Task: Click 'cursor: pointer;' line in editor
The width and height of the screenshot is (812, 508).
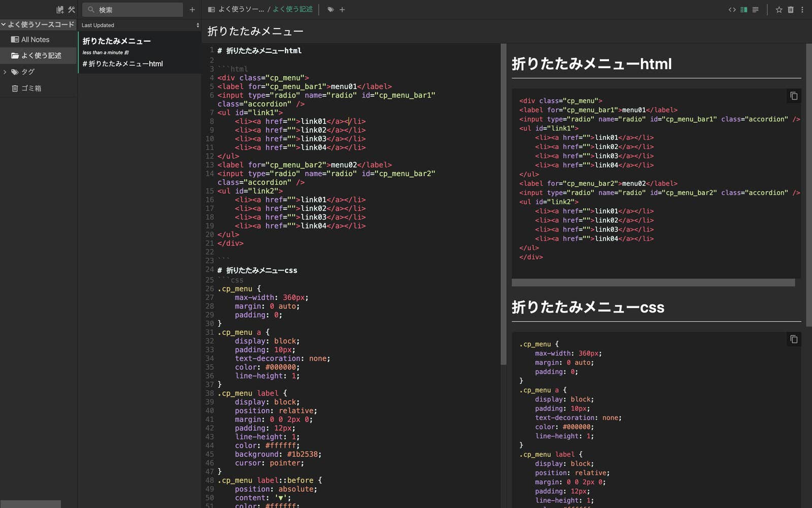Action: tap(269, 463)
